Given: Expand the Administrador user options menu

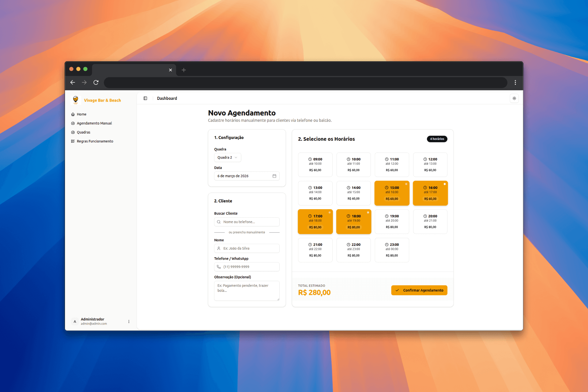Looking at the screenshot, I should click(x=129, y=321).
